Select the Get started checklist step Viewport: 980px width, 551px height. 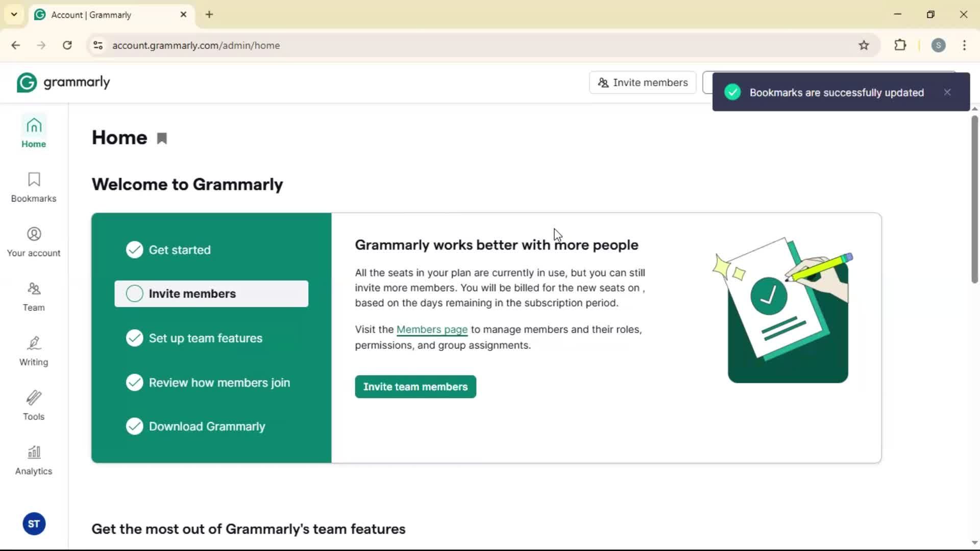point(180,250)
